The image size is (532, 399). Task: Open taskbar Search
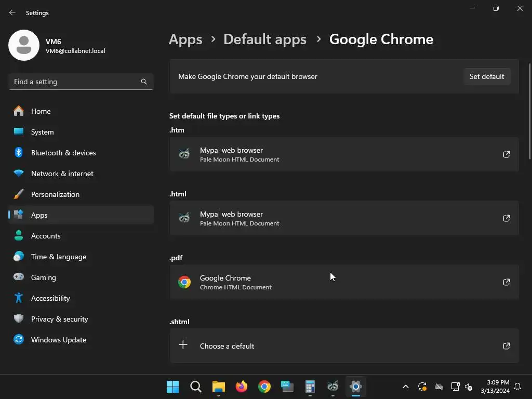(x=196, y=387)
